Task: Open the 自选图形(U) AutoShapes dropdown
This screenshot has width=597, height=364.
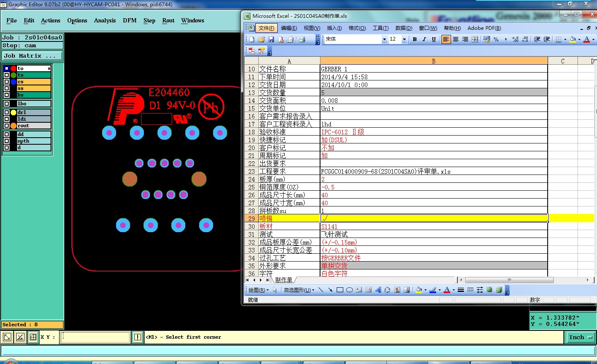Action: (x=299, y=290)
